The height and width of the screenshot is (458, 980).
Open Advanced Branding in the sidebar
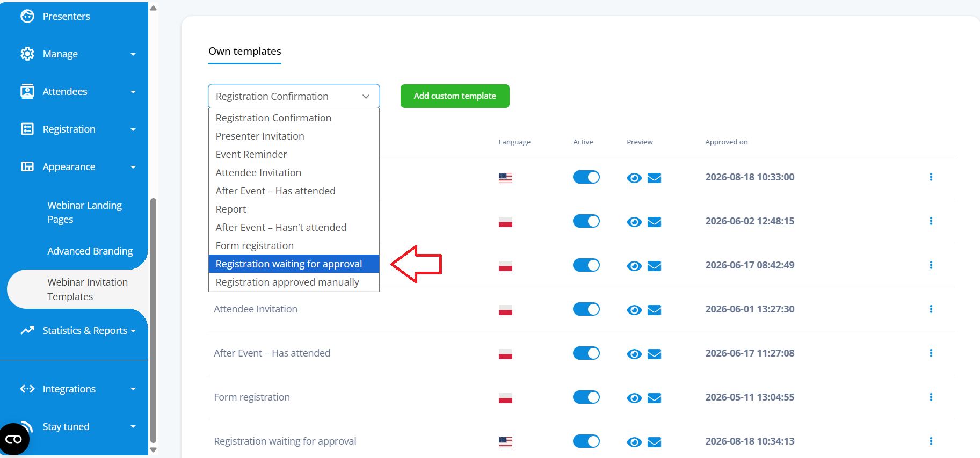pyautogui.click(x=90, y=251)
